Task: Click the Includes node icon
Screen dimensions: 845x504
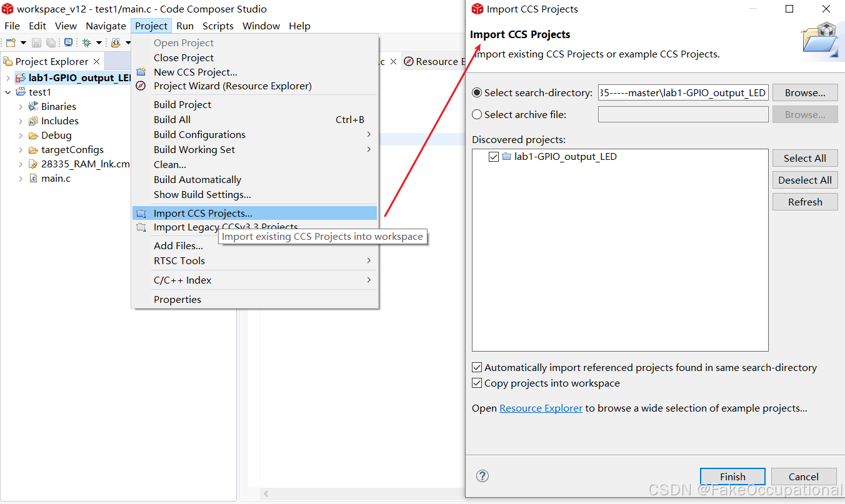Action: click(x=33, y=121)
